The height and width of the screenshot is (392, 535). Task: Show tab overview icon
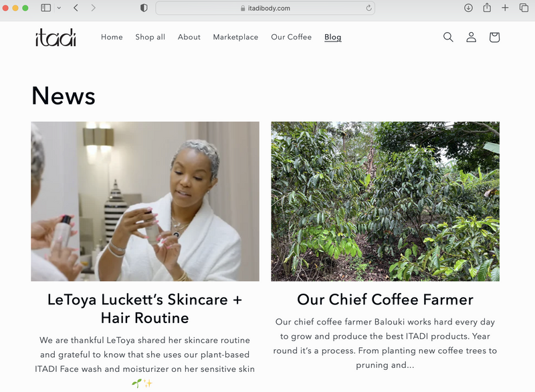coord(524,8)
